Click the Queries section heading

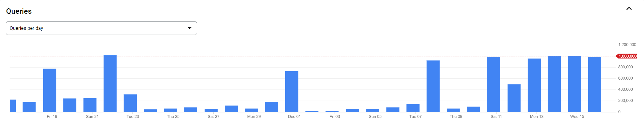coord(19,11)
